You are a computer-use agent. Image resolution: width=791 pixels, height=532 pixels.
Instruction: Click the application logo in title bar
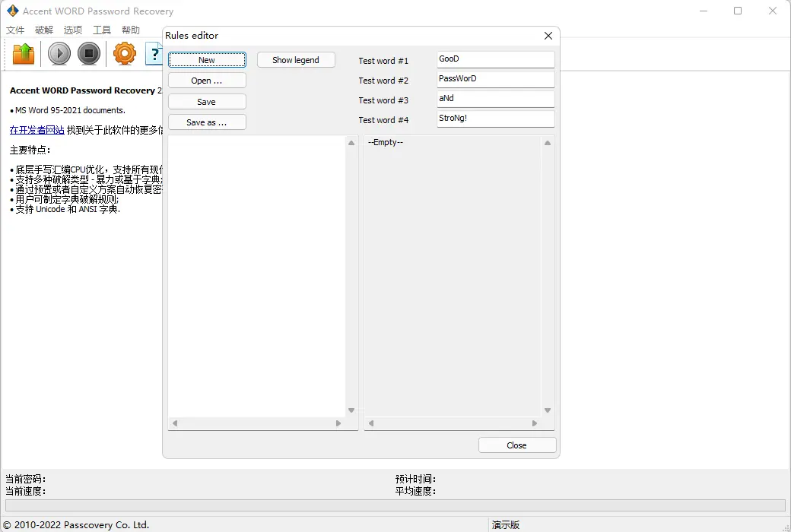pyautogui.click(x=13, y=11)
